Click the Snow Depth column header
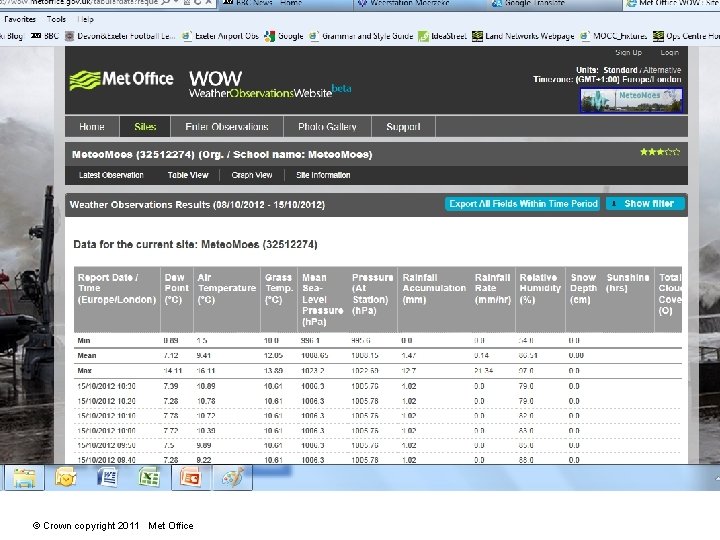The width and height of the screenshot is (720, 540). [584, 299]
